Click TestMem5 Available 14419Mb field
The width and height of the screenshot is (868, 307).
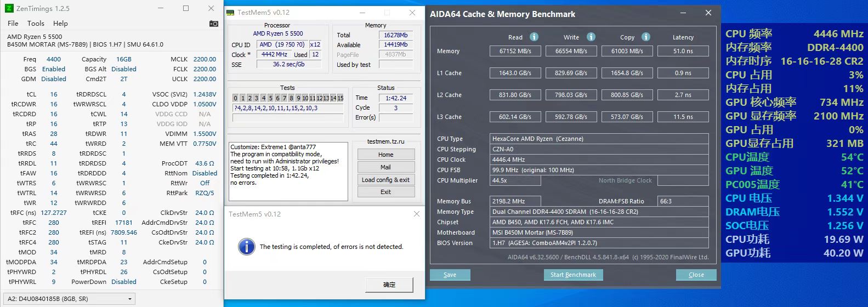coord(395,45)
